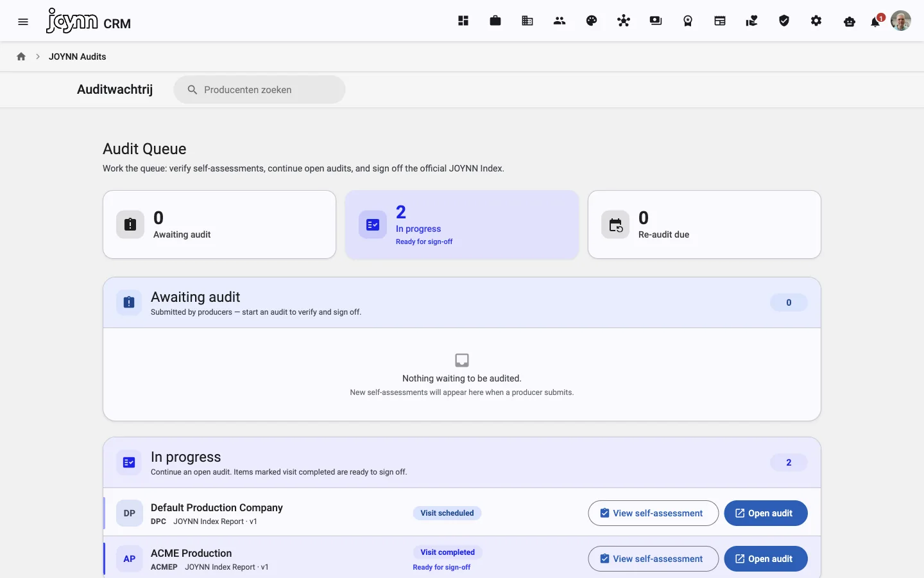The width and height of the screenshot is (924, 578).
Task: Click the Visit scheduled status chip
Action: pos(447,513)
